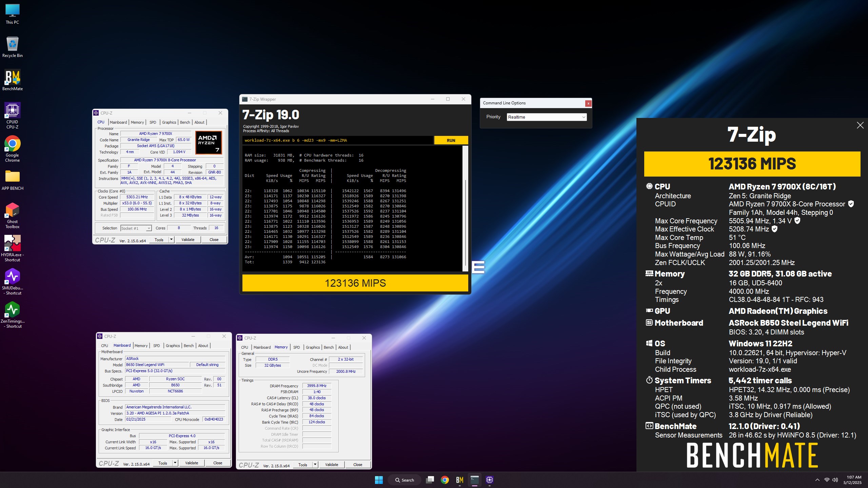868x488 pixels.
Task: Switch to Memory tab in top CPU-Z window
Action: (x=137, y=122)
